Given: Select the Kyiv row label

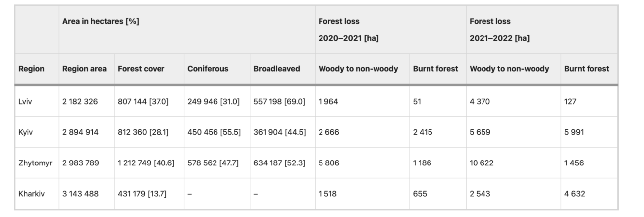Looking at the screenshot, I should [x=26, y=132].
